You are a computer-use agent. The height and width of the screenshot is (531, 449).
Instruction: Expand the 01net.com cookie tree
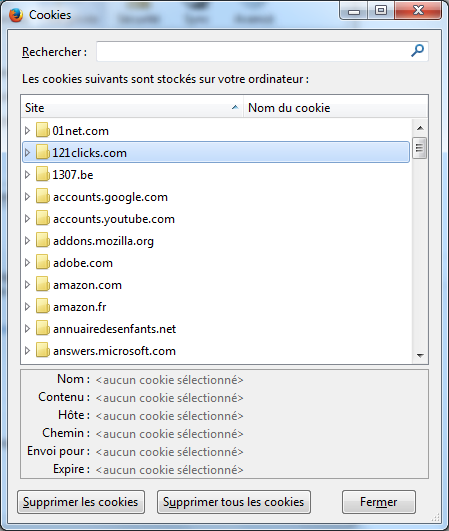click(x=27, y=130)
